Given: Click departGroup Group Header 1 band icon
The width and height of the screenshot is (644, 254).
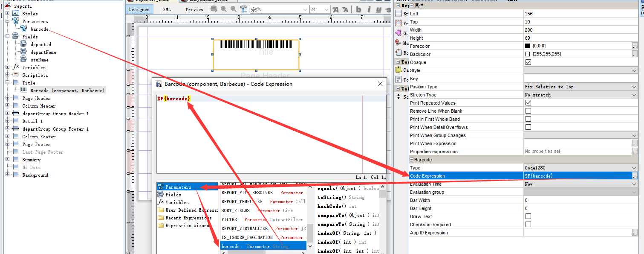Looking at the screenshot, I should (15, 114).
